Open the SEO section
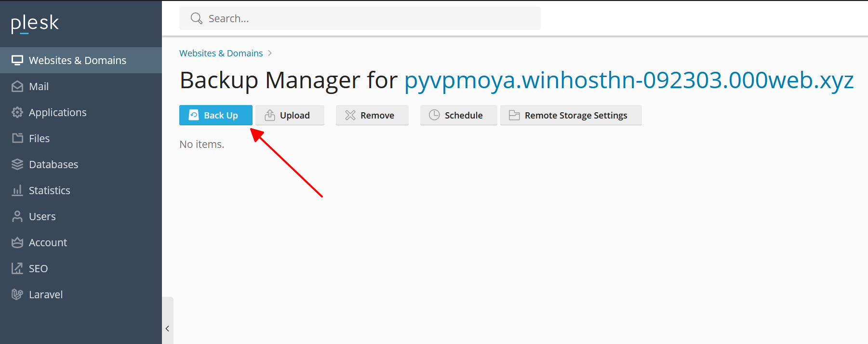868x344 pixels. 81,268
